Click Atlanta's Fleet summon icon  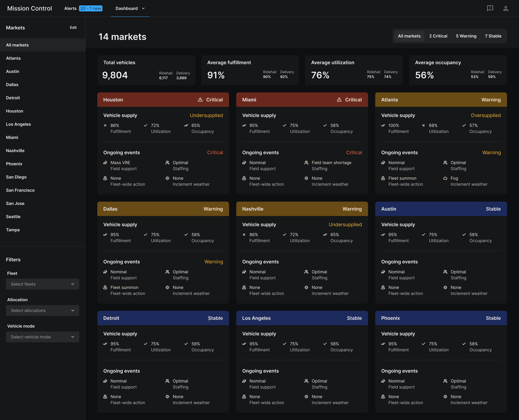coord(383,178)
